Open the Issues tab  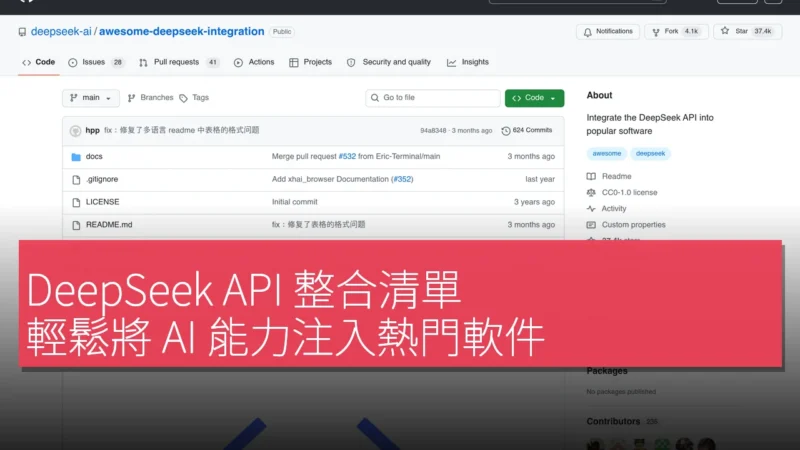[x=96, y=62]
